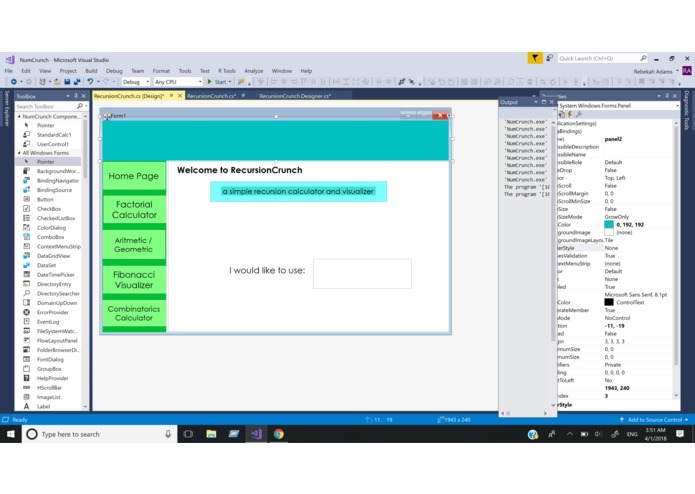Select the Factorial Calculator form button
695x494 pixels.
(134, 210)
